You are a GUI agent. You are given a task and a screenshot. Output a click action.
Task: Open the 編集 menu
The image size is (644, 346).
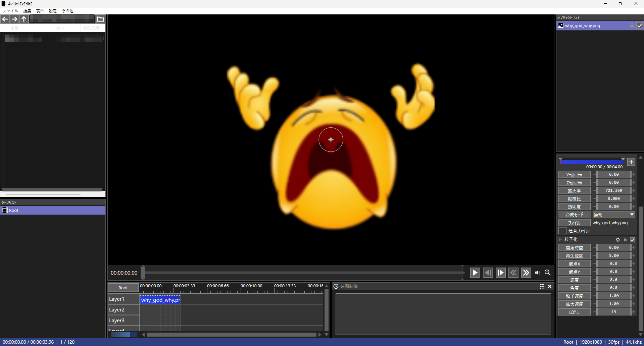(x=27, y=11)
